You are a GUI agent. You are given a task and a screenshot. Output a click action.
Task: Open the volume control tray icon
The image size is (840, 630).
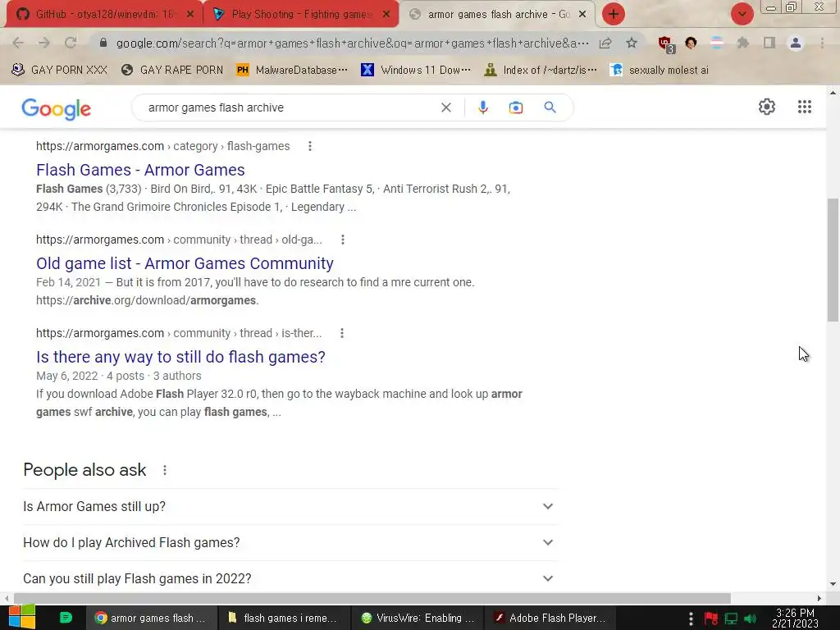pyautogui.click(x=751, y=619)
